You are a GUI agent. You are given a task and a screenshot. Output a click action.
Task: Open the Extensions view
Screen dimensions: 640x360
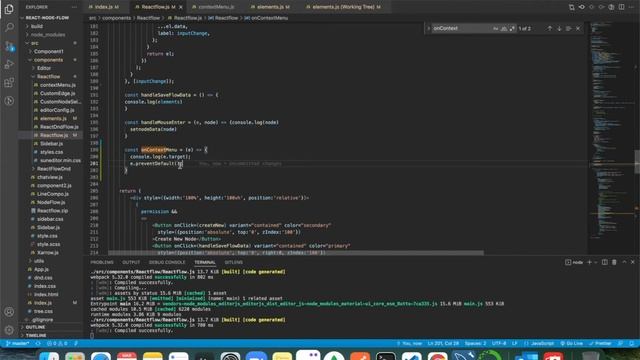point(9,82)
